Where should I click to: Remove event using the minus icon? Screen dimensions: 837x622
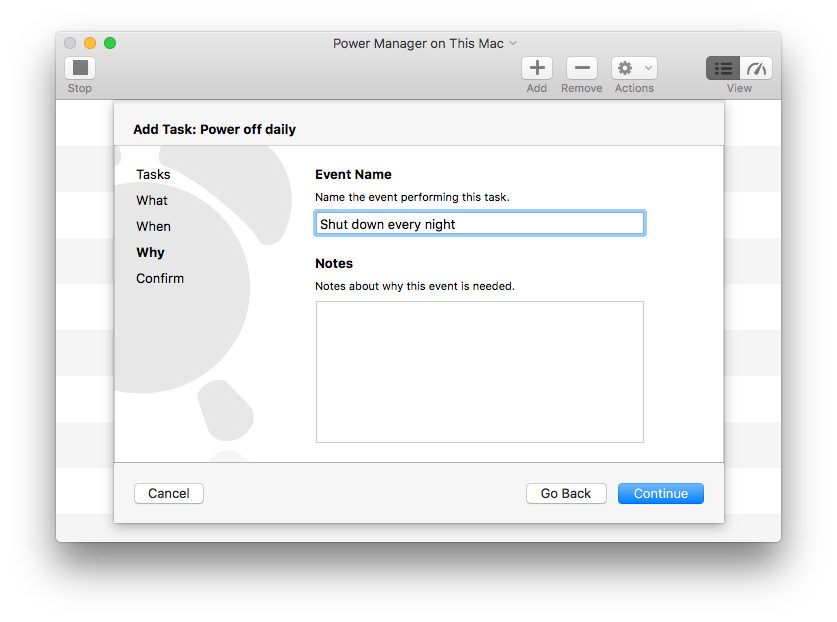point(582,68)
